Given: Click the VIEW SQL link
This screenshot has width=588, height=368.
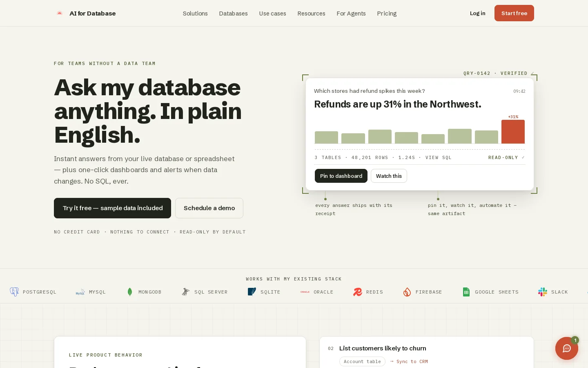Looking at the screenshot, I should (438, 157).
